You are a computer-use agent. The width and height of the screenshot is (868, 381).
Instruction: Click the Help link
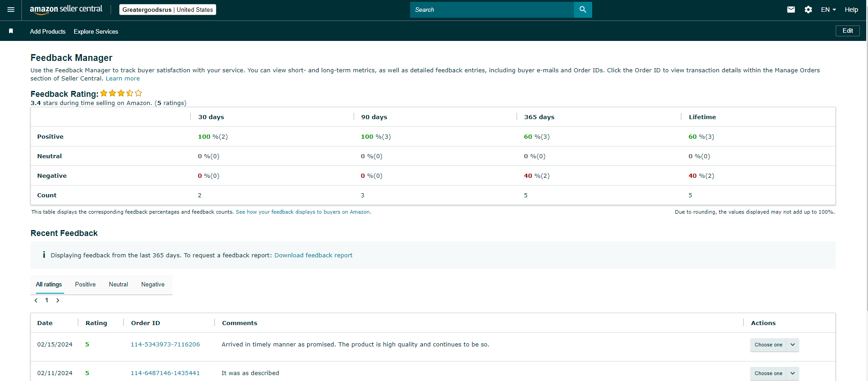coord(851,10)
